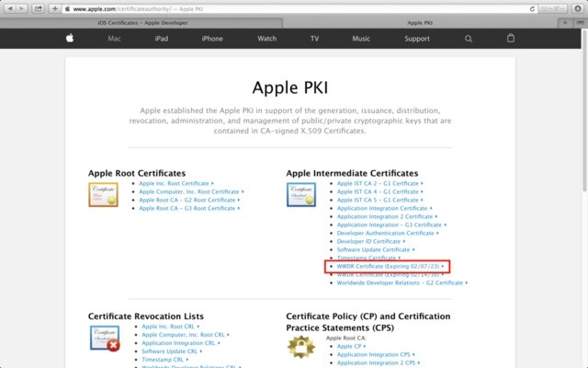Open the TV menu item
The width and height of the screenshot is (588, 368).
314,39
